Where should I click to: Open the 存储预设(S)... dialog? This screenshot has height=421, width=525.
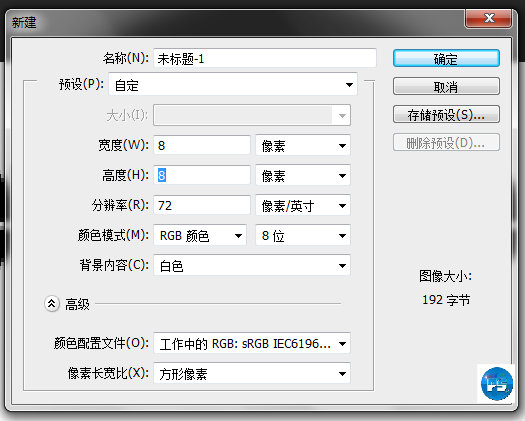(446, 115)
